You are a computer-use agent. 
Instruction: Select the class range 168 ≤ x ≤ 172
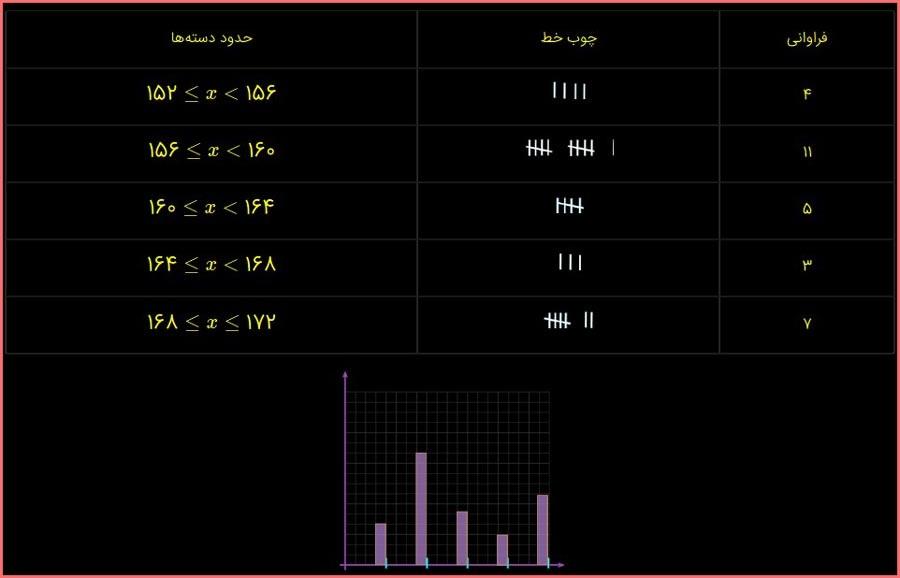(x=211, y=322)
